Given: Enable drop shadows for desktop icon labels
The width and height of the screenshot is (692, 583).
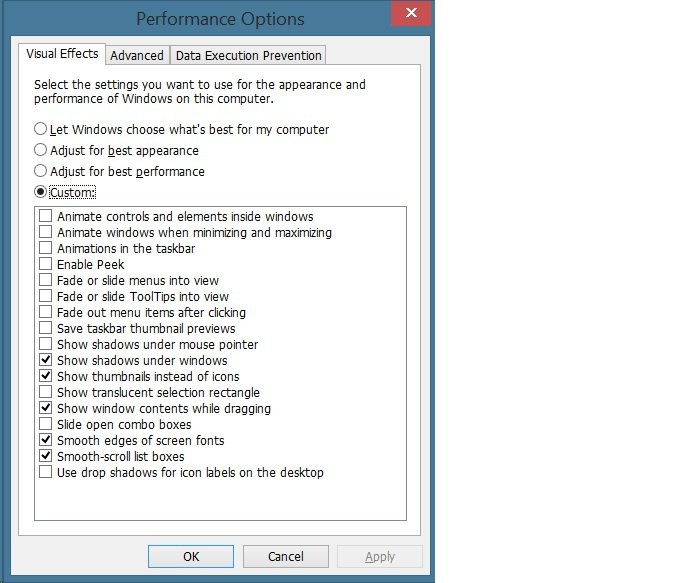Looking at the screenshot, I should (x=46, y=472).
